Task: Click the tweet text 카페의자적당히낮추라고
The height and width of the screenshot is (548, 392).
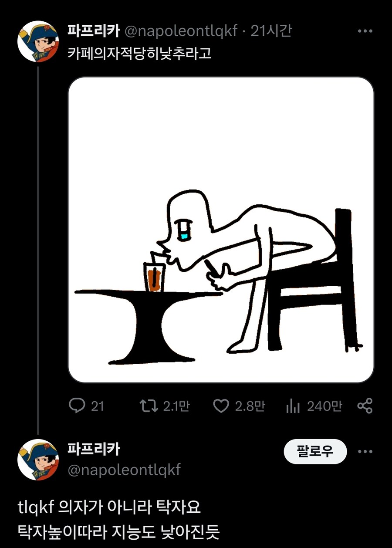Action: [x=139, y=53]
